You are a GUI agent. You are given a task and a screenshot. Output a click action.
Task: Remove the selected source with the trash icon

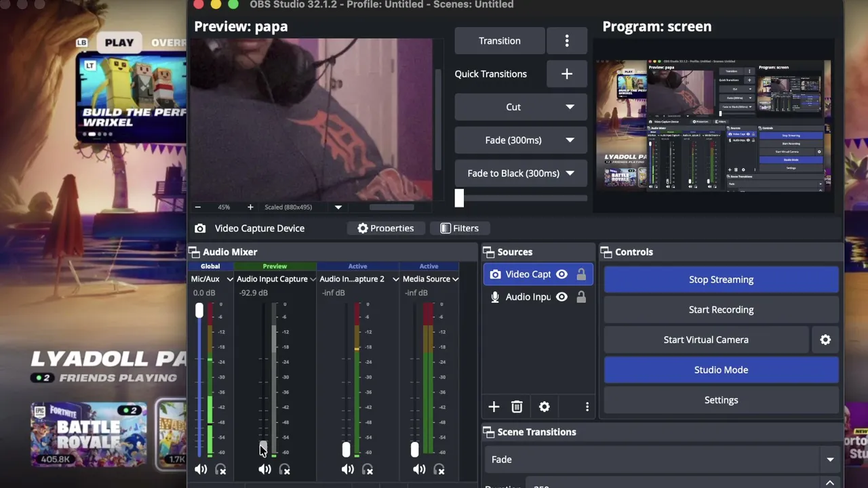[x=517, y=407]
